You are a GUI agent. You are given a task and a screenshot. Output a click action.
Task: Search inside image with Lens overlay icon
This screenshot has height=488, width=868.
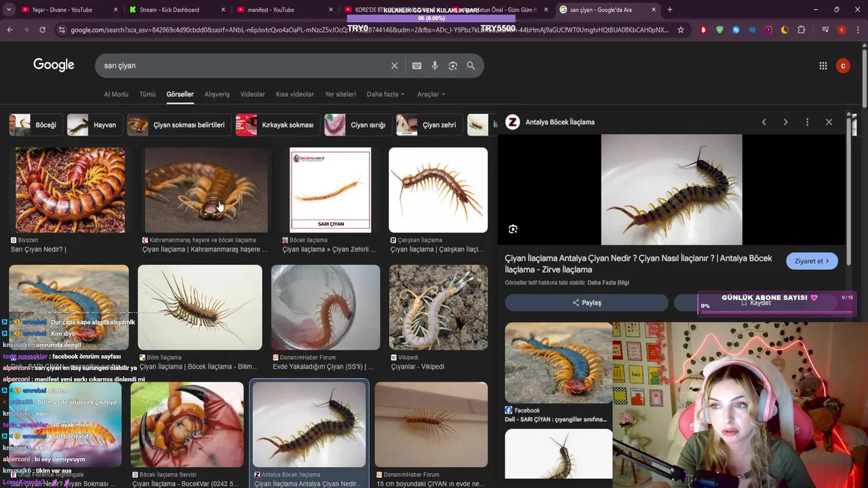click(513, 229)
